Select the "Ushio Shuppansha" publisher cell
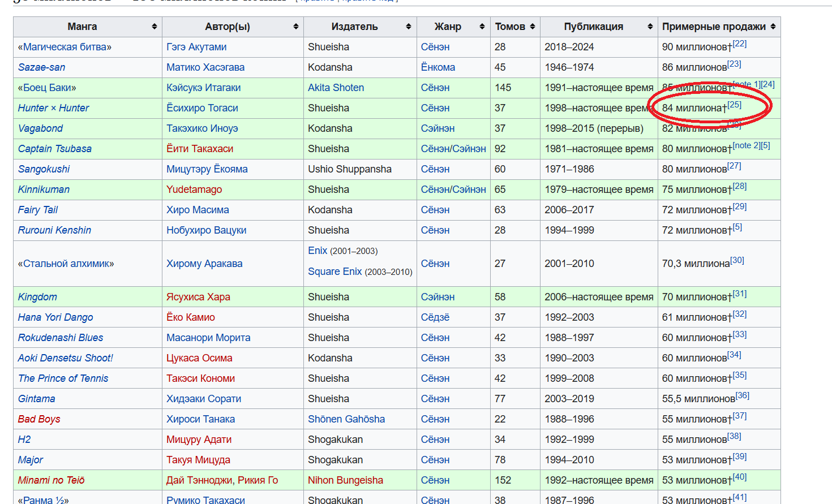The height and width of the screenshot is (504, 832). (350, 169)
